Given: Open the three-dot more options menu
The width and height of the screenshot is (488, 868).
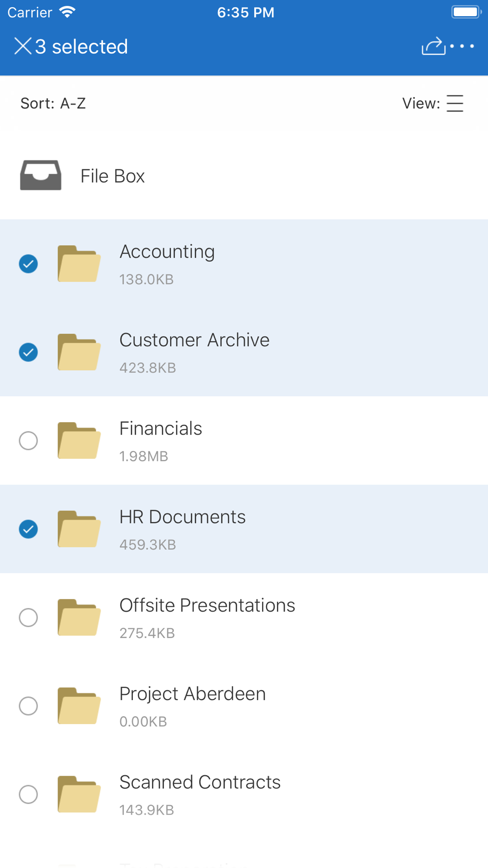Looking at the screenshot, I should (x=462, y=46).
